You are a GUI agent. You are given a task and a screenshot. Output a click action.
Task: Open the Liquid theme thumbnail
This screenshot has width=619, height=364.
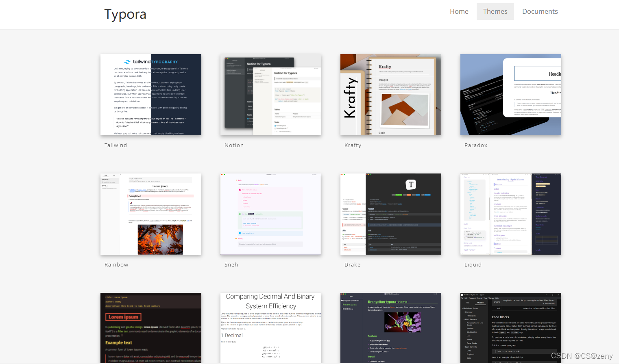[511, 214]
